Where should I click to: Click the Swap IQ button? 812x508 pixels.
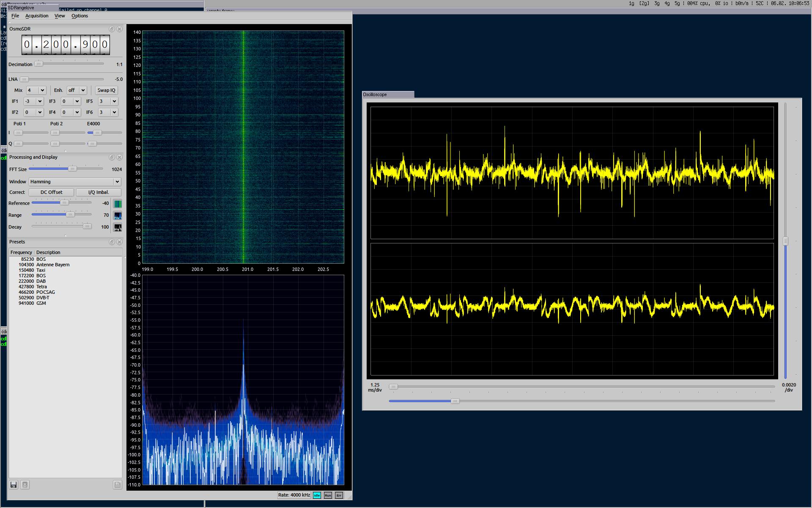pos(106,90)
